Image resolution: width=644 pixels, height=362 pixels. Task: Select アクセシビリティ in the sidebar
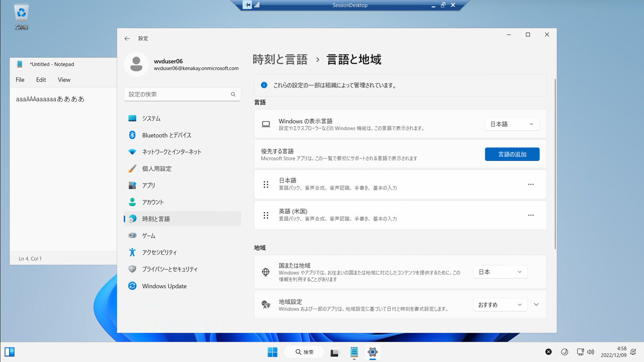point(159,252)
